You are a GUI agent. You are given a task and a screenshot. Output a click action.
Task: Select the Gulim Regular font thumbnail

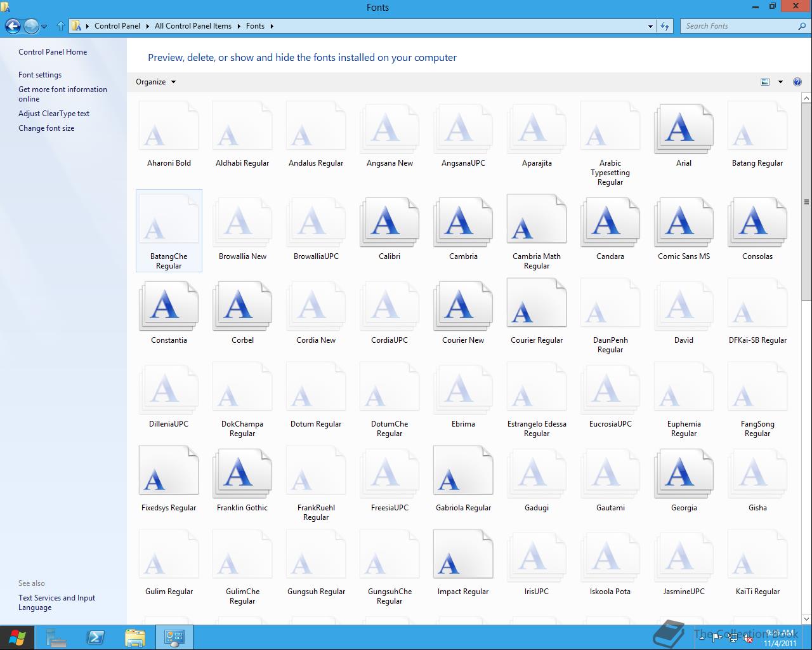pos(169,555)
